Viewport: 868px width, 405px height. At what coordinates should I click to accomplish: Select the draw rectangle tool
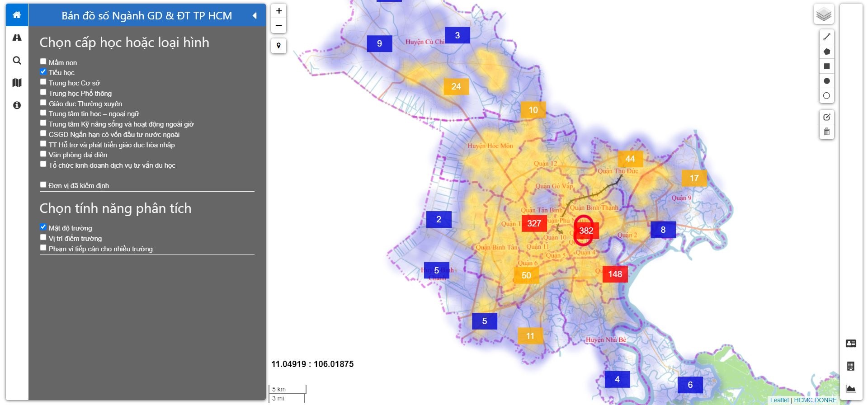pos(827,66)
